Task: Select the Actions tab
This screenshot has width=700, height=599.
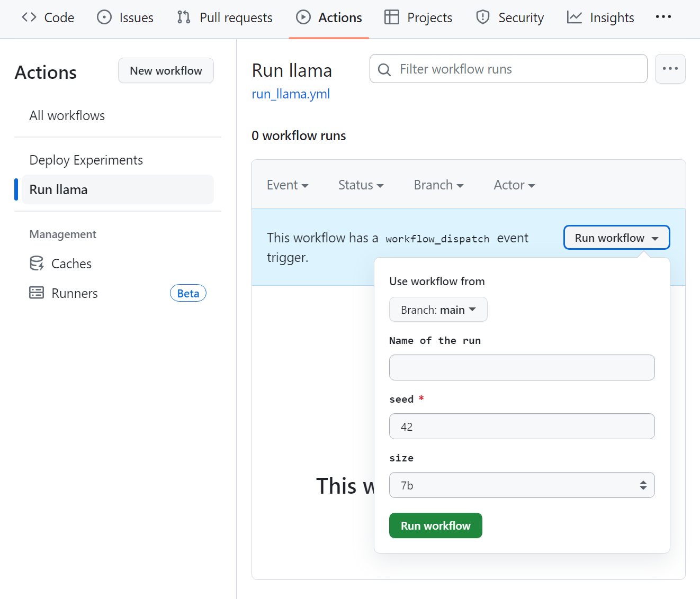Action: [329, 17]
